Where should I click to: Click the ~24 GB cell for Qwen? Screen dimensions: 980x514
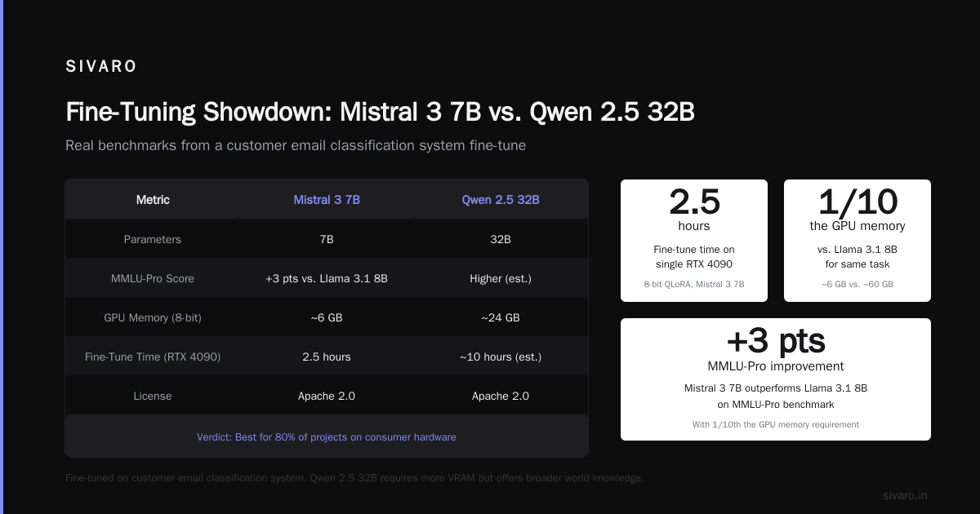(x=501, y=317)
